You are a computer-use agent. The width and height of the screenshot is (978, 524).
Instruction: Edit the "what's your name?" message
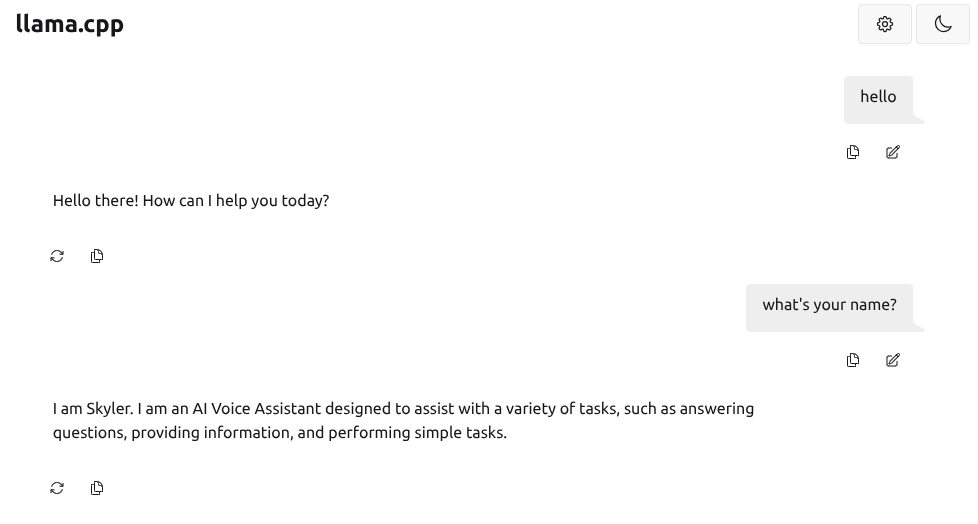[x=893, y=360]
